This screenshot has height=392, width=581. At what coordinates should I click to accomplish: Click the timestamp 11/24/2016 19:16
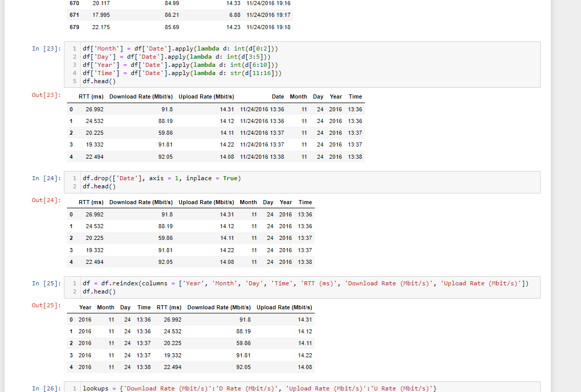(269, 3)
